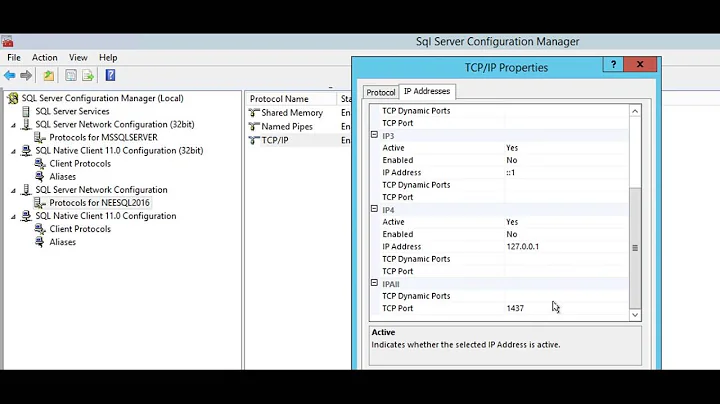Open the Help menu
Screen dimensions: 720x404
(108, 58)
